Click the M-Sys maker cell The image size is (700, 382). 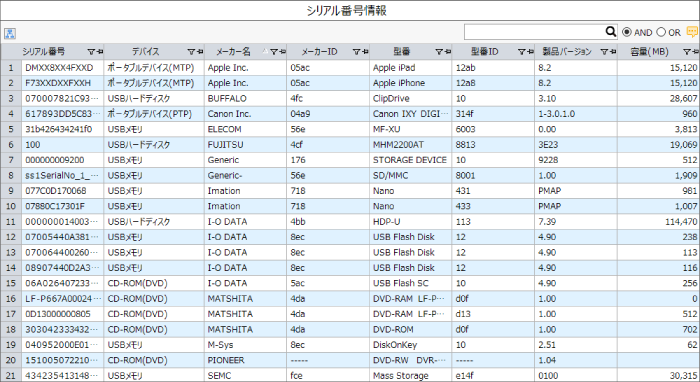tap(245, 345)
